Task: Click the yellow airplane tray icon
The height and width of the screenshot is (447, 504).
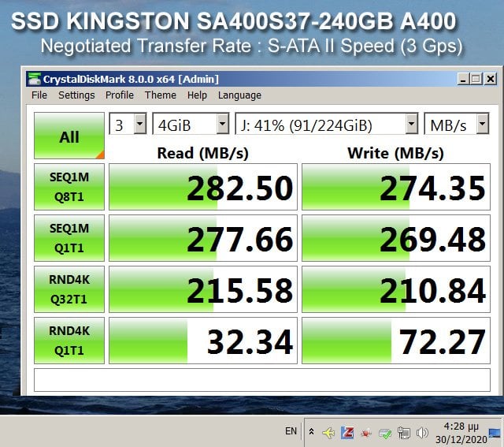Action: pos(328,433)
